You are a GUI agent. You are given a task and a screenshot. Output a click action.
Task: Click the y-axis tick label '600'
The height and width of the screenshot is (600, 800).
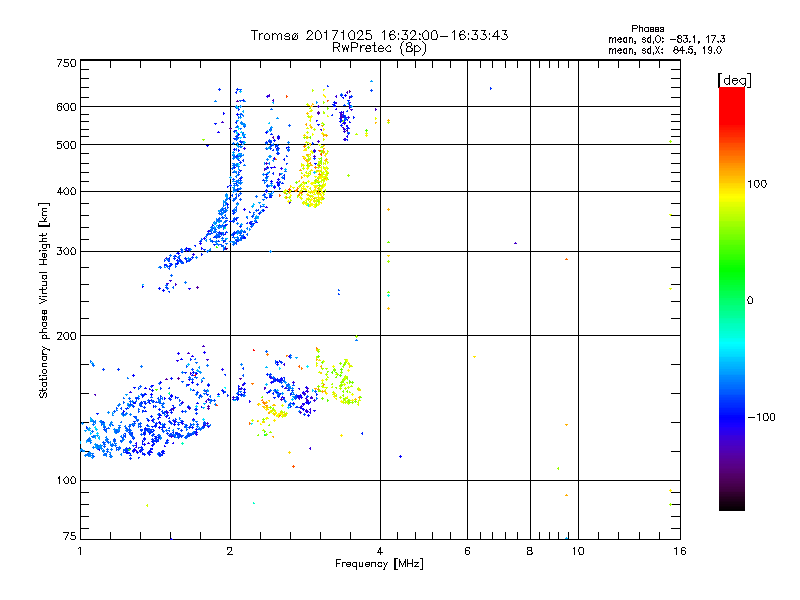[x=66, y=107]
